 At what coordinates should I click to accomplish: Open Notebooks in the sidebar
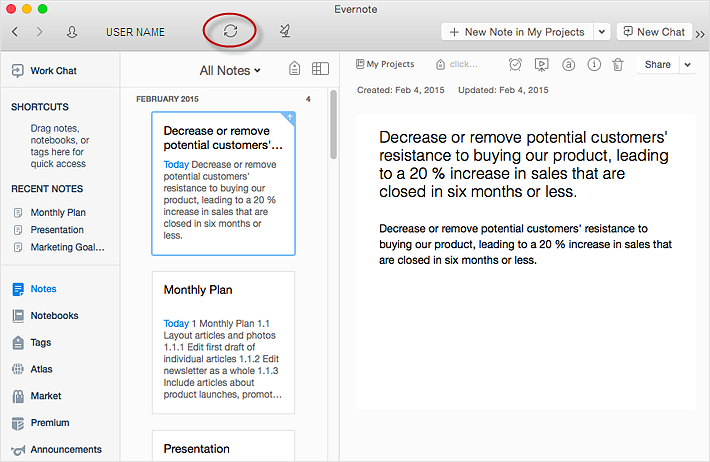pos(54,316)
